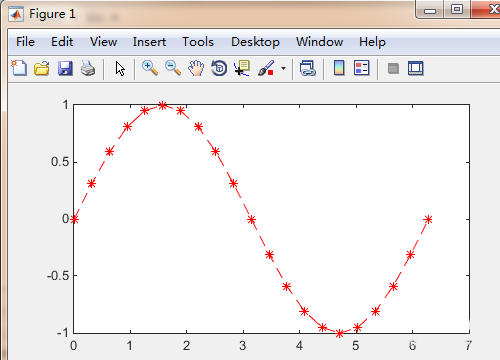500x360 pixels.
Task: Turn on the Data Cursor tool
Action: click(x=242, y=68)
